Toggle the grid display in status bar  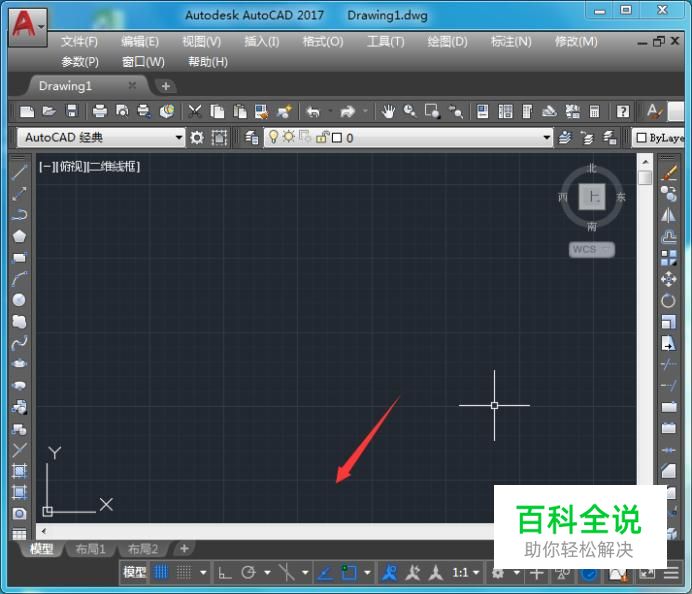161,573
